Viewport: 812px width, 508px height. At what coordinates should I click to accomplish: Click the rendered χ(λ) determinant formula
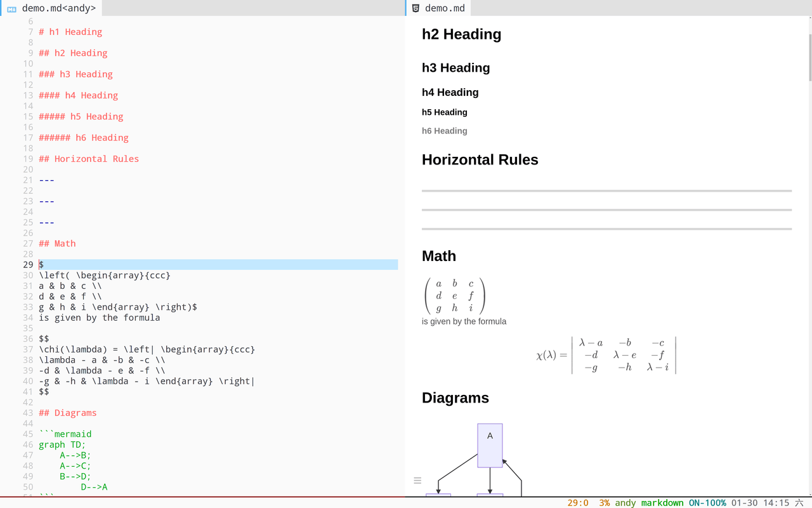(x=606, y=355)
